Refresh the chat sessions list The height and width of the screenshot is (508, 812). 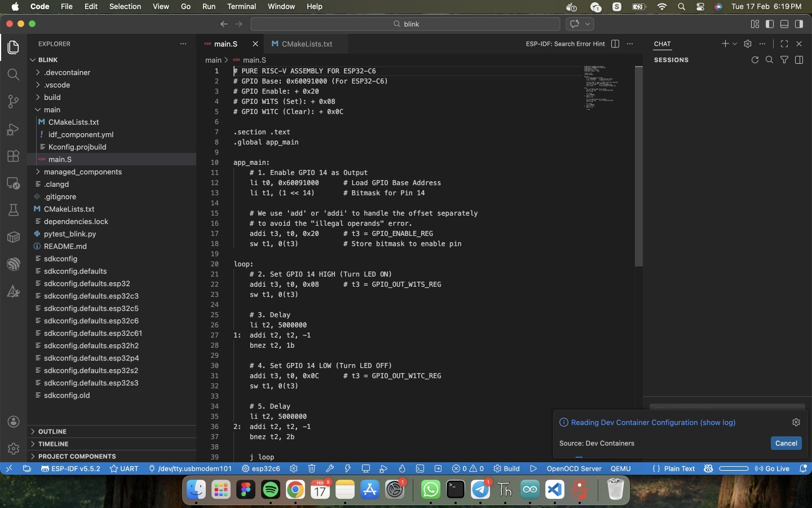pyautogui.click(x=755, y=60)
